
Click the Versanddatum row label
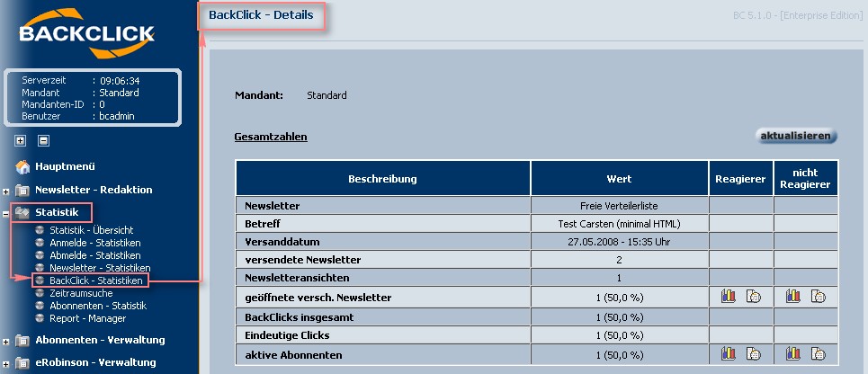(x=282, y=242)
